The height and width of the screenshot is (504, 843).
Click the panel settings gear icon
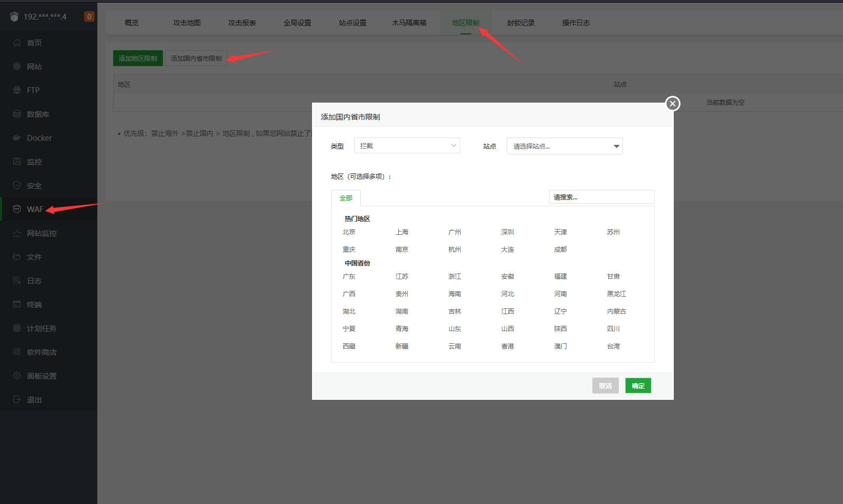coord(17,375)
